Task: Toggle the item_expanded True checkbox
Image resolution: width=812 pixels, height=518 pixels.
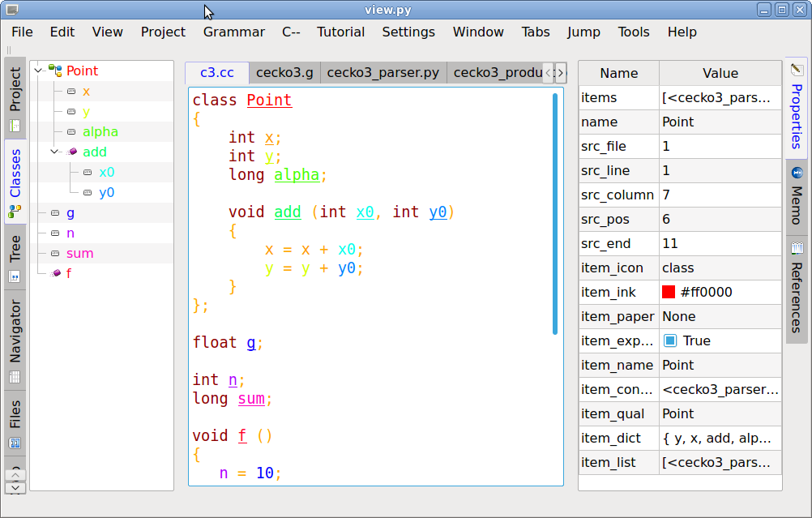Action: (x=670, y=340)
